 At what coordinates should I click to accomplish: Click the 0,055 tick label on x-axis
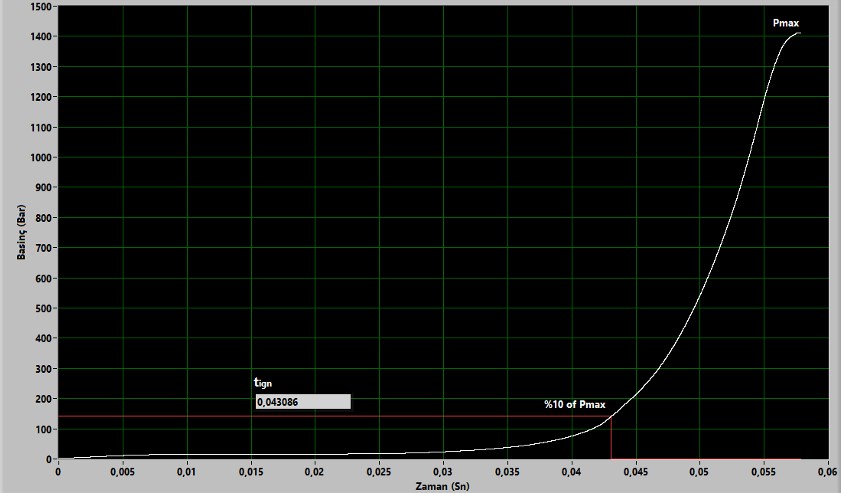pos(763,470)
